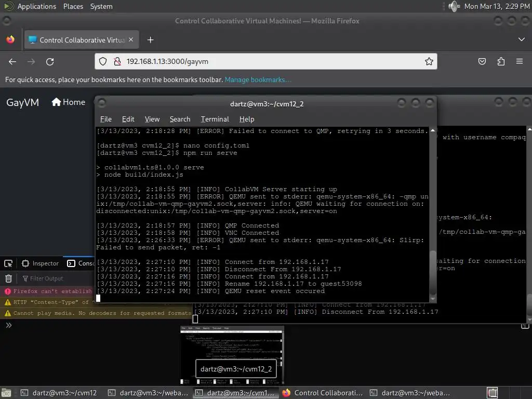Click the GayVM site brand title
The image size is (532, 399).
click(23, 102)
